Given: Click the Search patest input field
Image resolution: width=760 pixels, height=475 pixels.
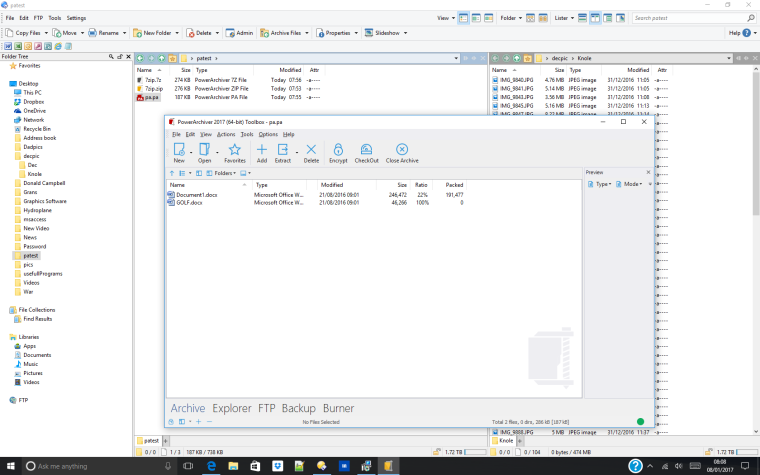Looking at the screenshot, I should (x=689, y=18).
